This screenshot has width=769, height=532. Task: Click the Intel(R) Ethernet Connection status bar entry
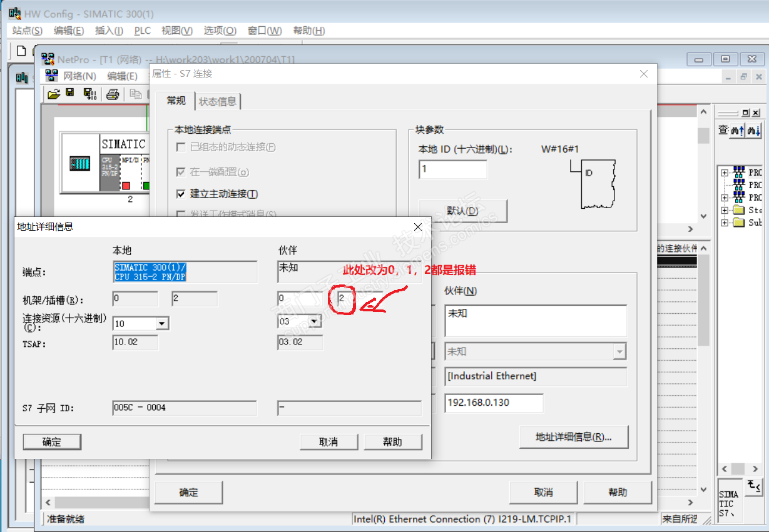pyautogui.click(x=463, y=519)
